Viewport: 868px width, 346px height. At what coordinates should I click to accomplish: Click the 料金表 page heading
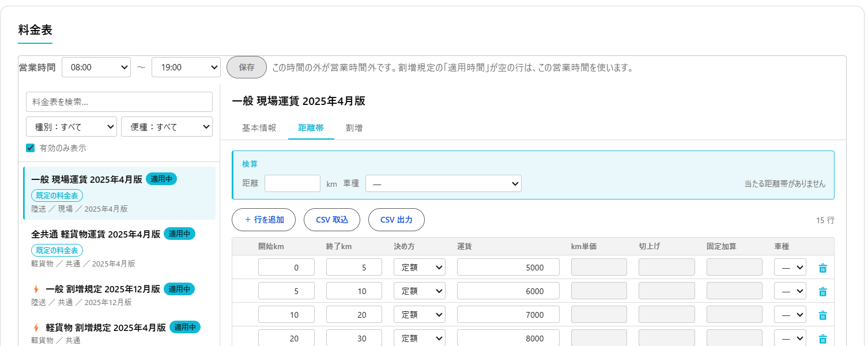click(35, 30)
